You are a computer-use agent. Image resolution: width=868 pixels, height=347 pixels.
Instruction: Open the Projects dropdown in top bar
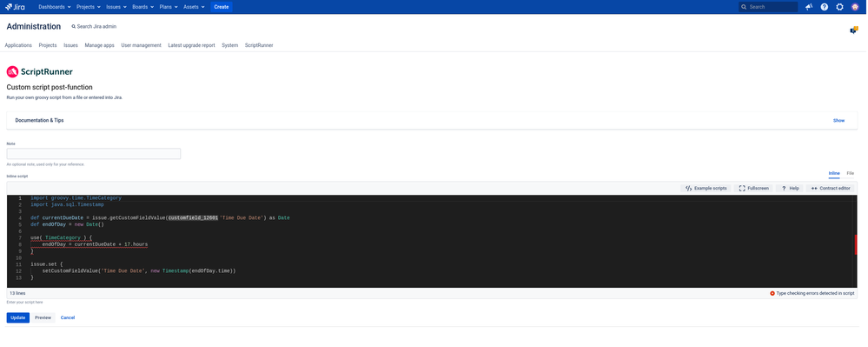pyautogui.click(x=89, y=7)
